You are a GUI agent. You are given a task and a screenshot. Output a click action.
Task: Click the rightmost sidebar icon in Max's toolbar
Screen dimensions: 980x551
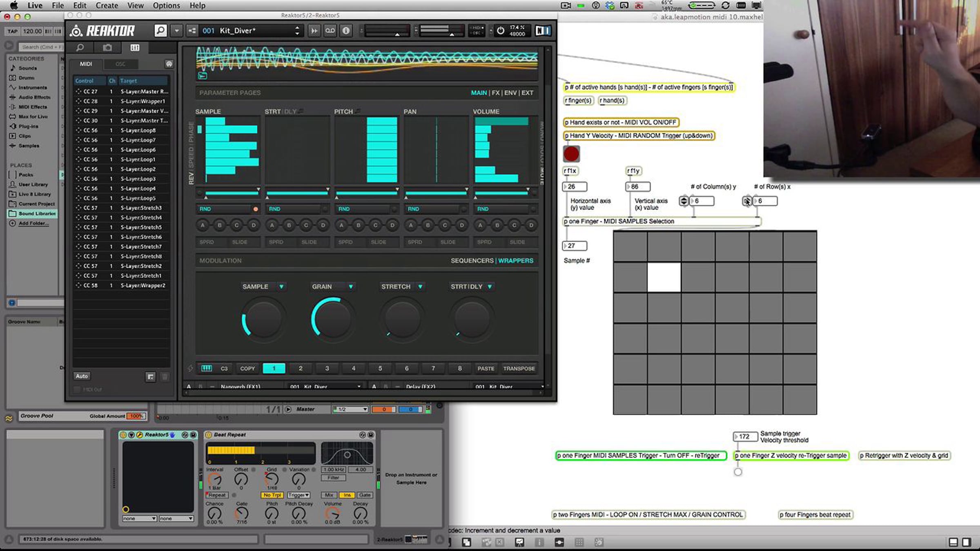pos(967,542)
